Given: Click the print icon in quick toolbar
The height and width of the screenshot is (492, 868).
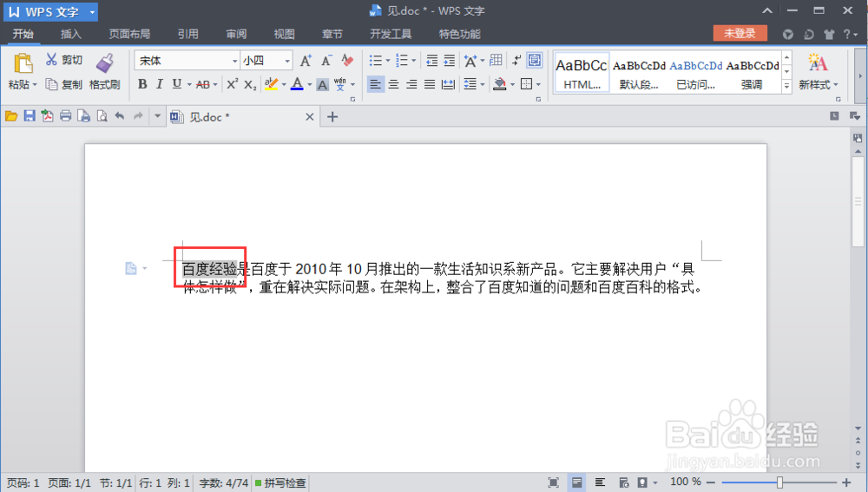Looking at the screenshot, I should [x=65, y=115].
